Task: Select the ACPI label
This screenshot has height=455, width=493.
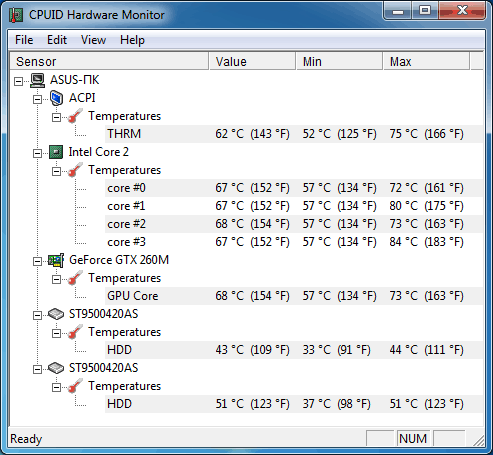Action: click(x=82, y=98)
